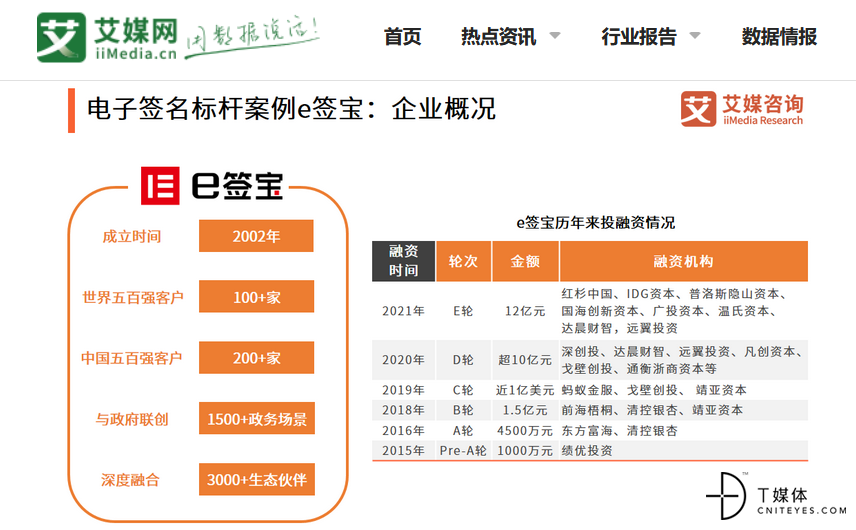856x530 pixels.
Task: Click the 中国五百强客户 label
Action: pos(131,358)
